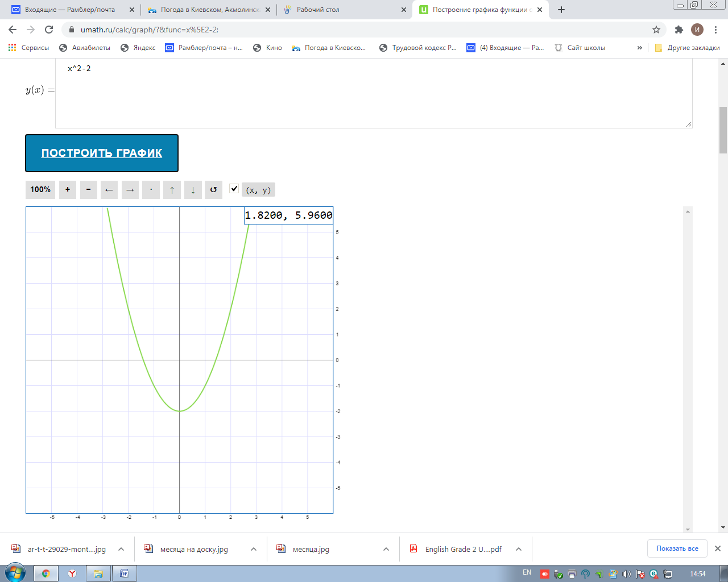Click Показать все downloads button
Screen dimensions: 728x582
click(677, 548)
